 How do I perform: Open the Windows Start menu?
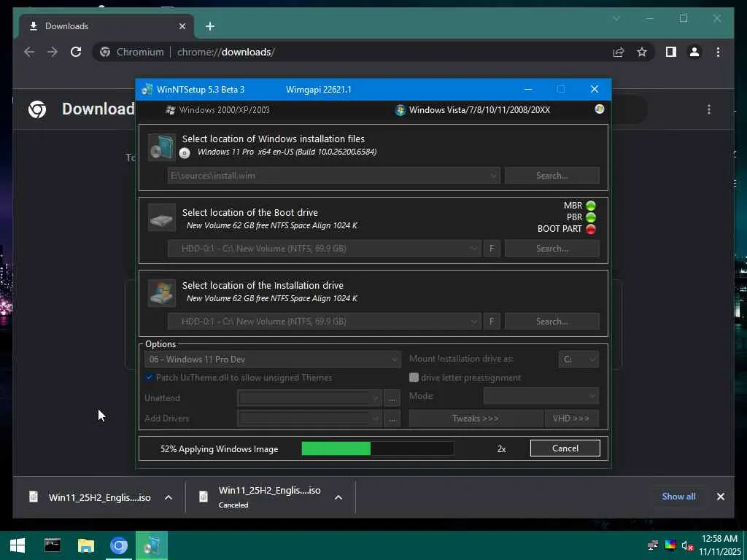18,545
